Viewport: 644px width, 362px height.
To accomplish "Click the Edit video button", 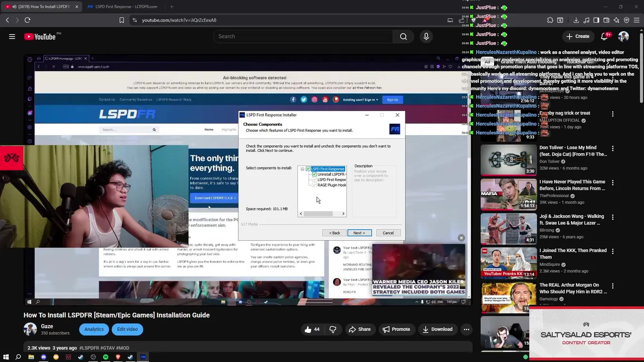I will (x=127, y=329).
